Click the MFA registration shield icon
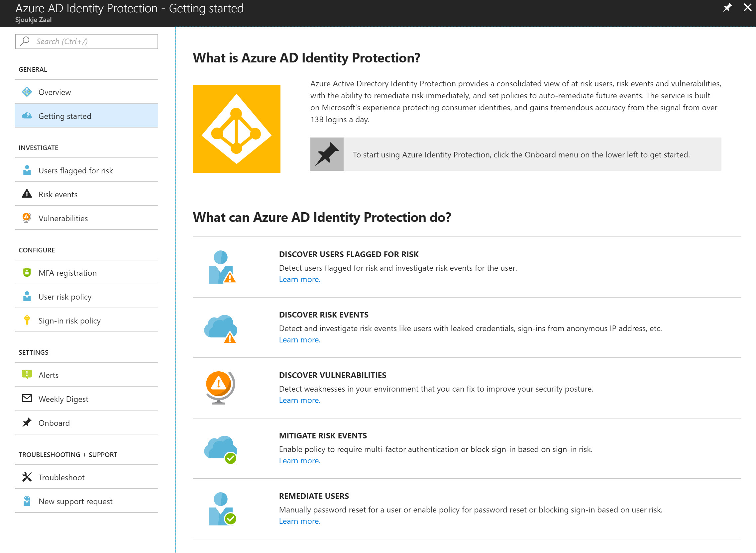756x553 pixels. coord(27,272)
